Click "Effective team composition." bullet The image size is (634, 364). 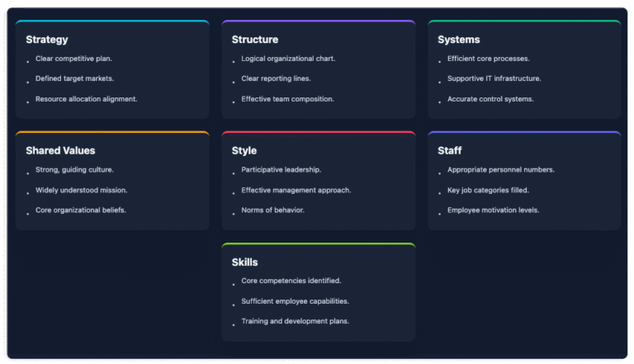coord(287,99)
